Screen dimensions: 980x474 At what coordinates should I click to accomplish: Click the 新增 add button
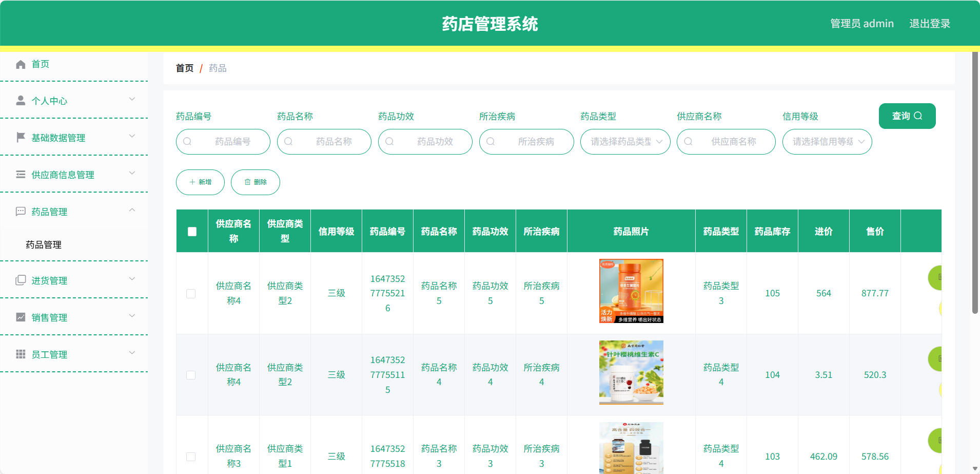(x=200, y=182)
